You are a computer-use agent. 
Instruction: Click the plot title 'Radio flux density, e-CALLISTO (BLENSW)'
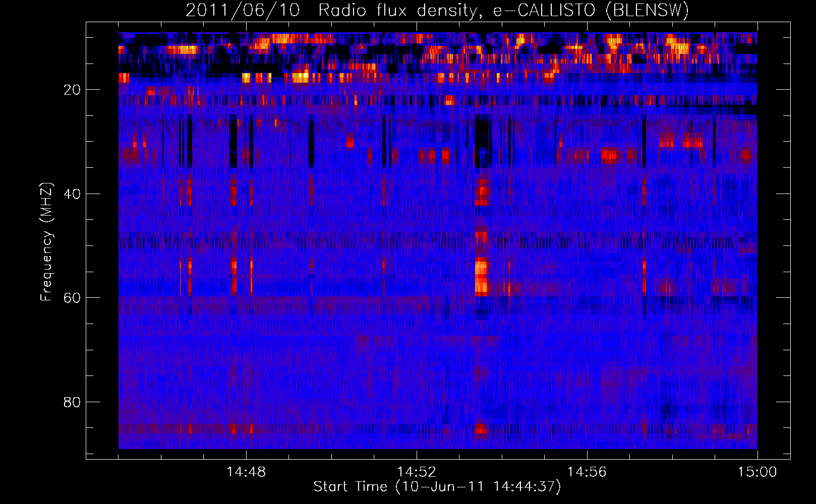(504, 10)
